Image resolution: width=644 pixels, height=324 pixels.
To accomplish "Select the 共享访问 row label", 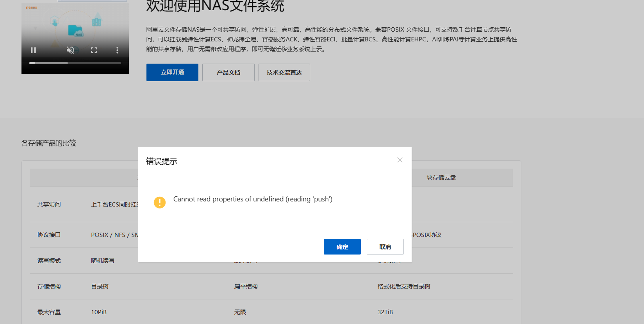I will pos(49,205).
